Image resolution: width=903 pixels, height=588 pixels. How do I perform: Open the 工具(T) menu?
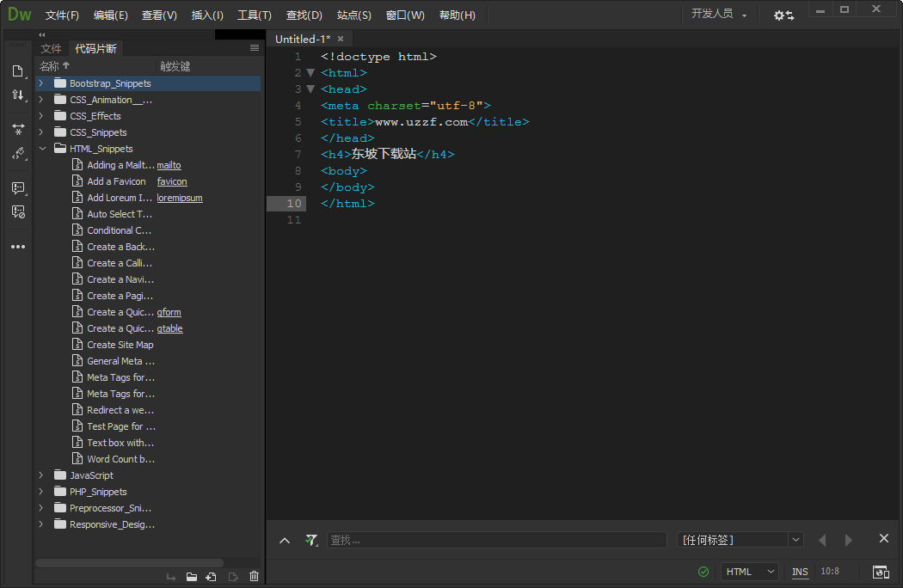point(254,15)
